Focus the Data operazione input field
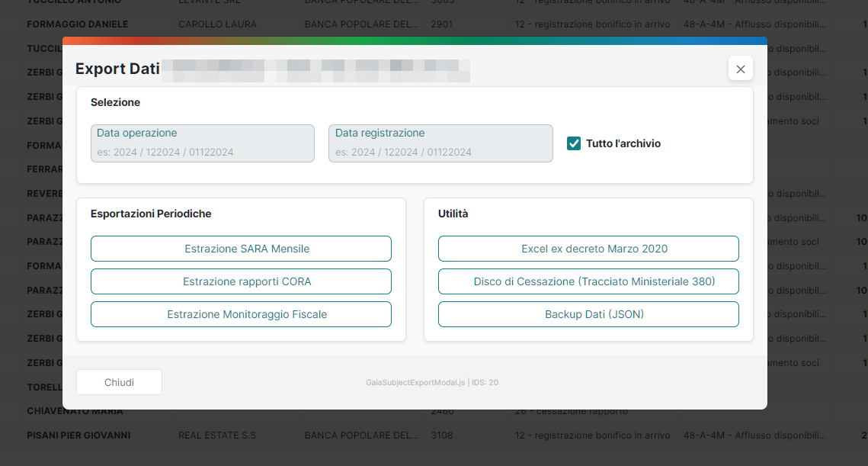This screenshot has height=466, width=868. 203,143
